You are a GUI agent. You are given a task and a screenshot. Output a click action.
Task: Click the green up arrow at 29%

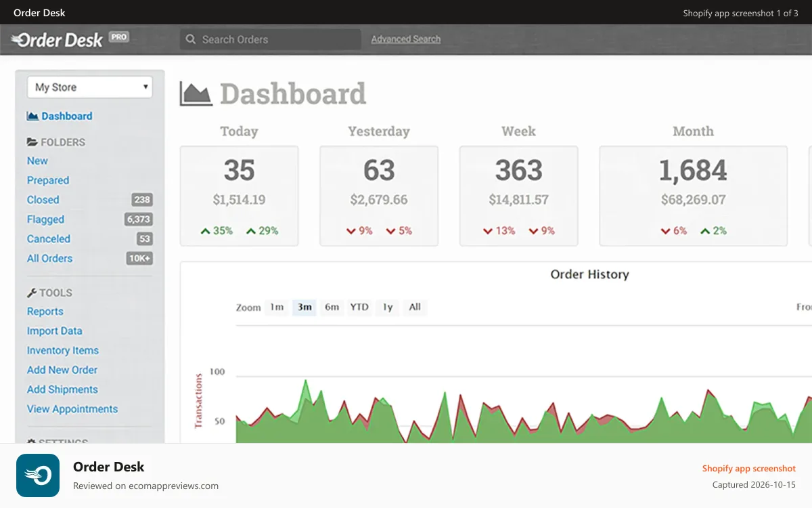pos(251,231)
